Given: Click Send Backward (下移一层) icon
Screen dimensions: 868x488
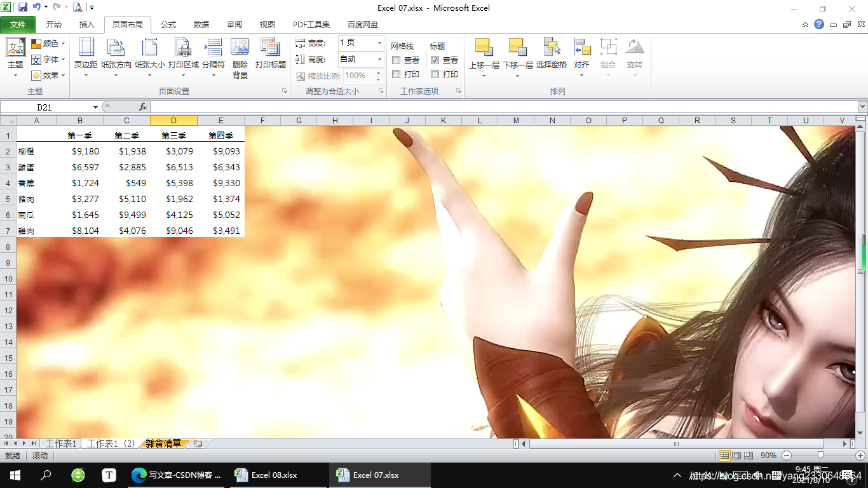Looking at the screenshot, I should coord(517,48).
